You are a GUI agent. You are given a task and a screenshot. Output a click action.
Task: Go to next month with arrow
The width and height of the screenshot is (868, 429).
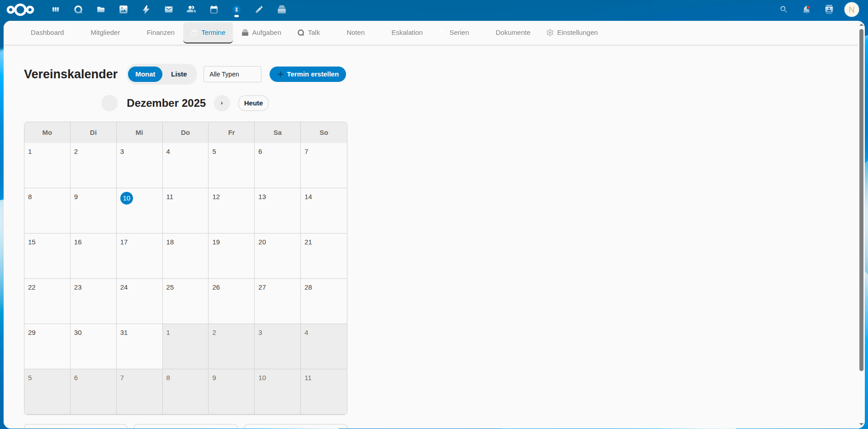pos(222,103)
